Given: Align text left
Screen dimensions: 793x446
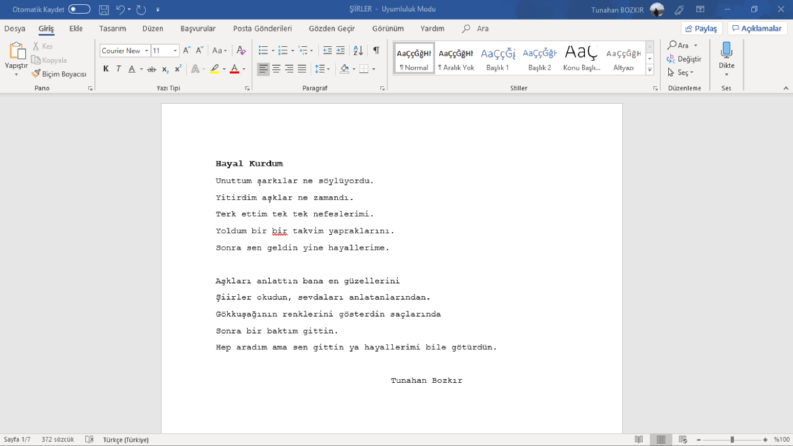Looking at the screenshot, I should point(263,69).
